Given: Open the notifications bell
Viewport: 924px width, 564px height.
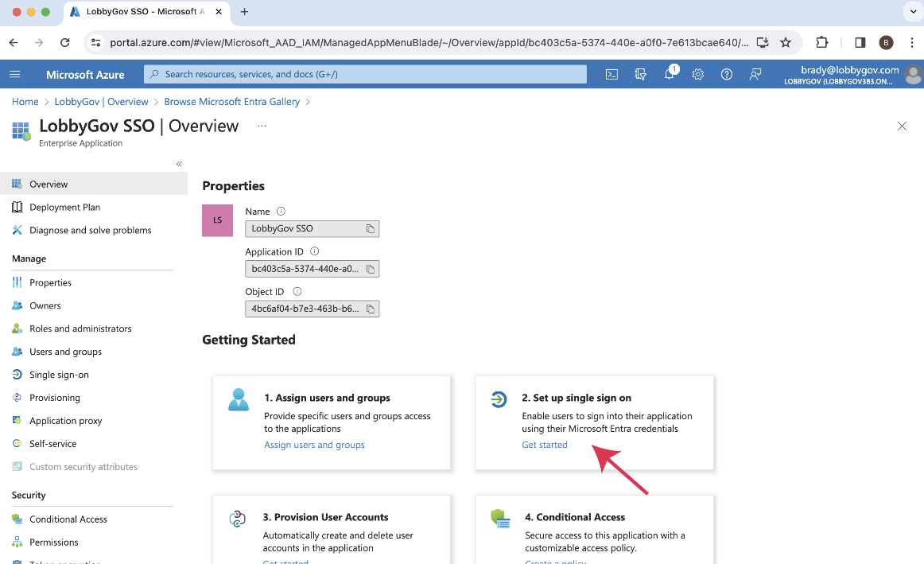Looking at the screenshot, I should click(x=670, y=74).
